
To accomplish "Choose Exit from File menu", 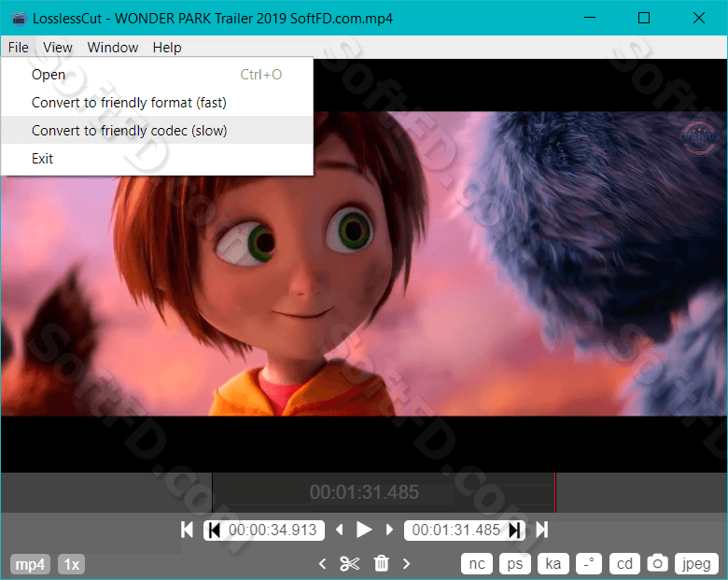I will click(157, 159).
